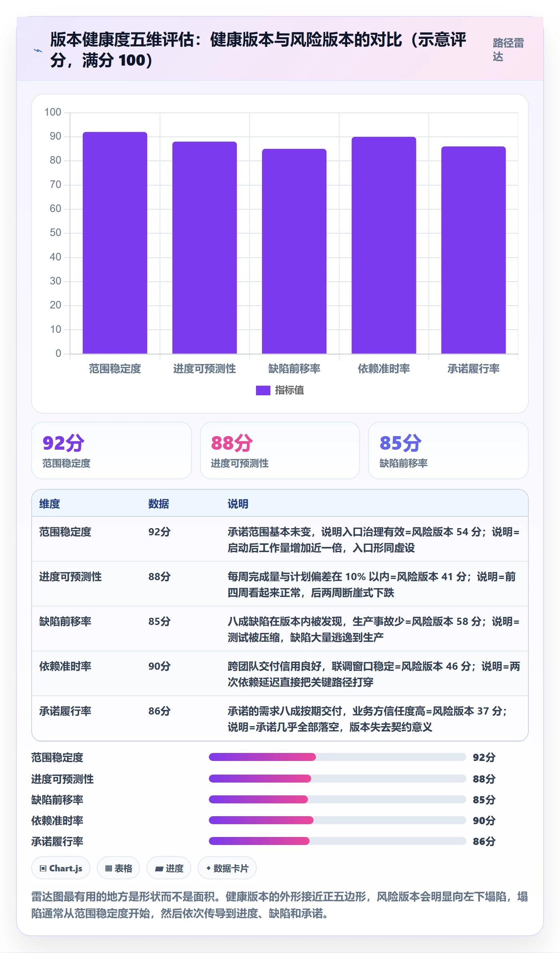
Task: Click the description starting 八成缺陷在版本内被发现
Action: coord(374,629)
